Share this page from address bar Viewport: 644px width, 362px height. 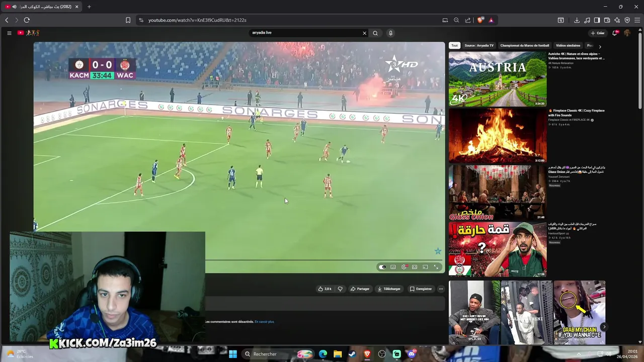click(468, 20)
